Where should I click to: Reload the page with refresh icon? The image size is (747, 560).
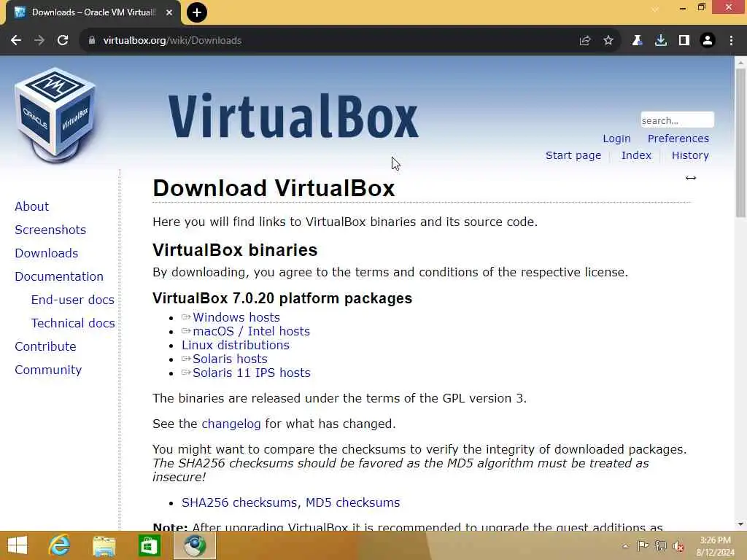(x=63, y=41)
